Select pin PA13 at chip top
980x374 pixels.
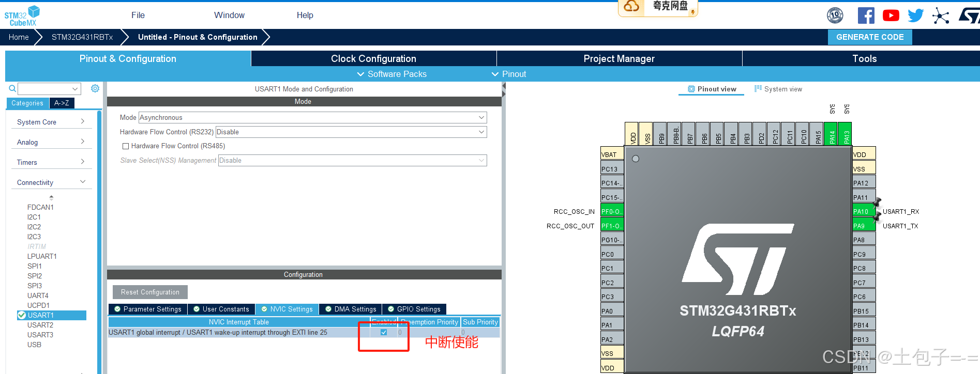[x=845, y=134]
